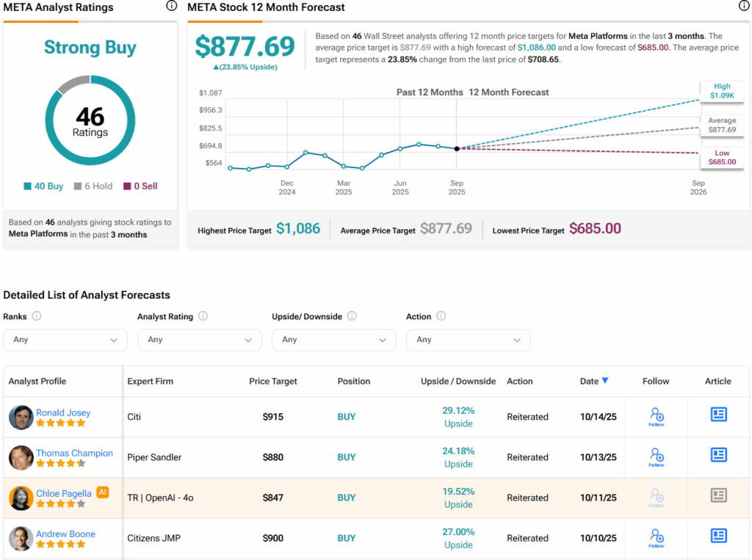Screen dimensions: 752x560
Task: Follow analyst Thomas Champion
Action: [x=657, y=457]
